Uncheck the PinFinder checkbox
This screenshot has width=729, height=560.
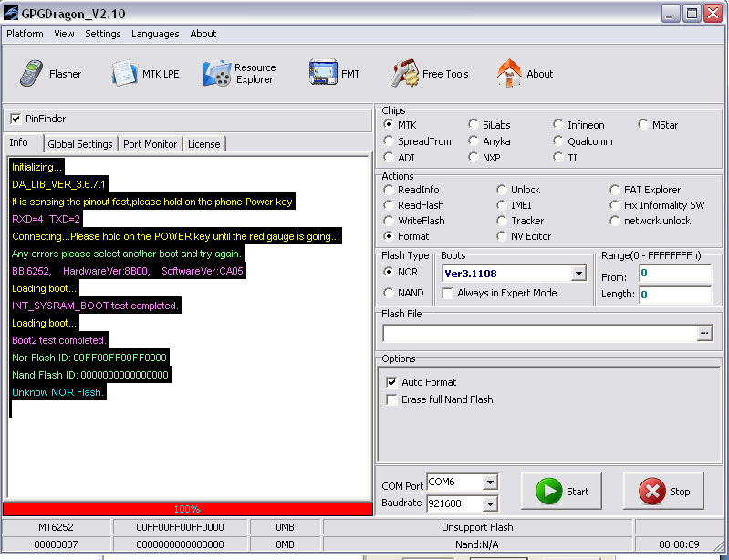[x=16, y=119]
